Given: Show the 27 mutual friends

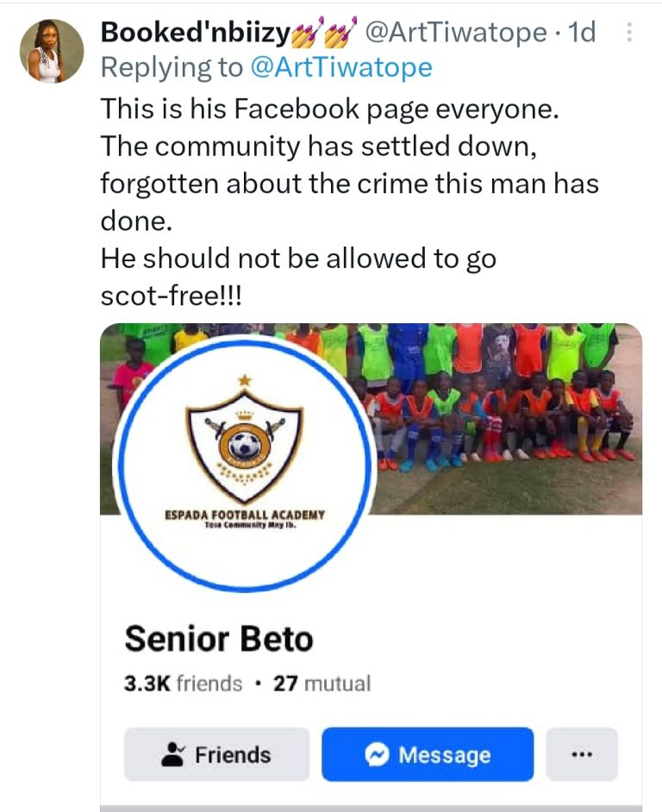Looking at the screenshot, I should (x=322, y=684).
